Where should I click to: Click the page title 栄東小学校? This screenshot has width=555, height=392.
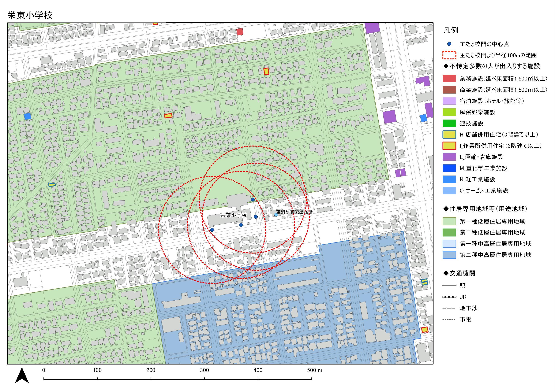pos(30,15)
